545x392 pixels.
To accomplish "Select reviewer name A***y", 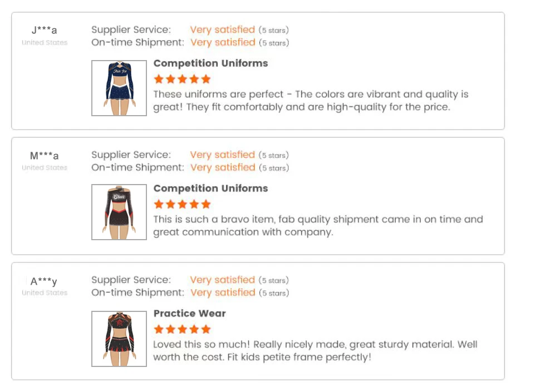I will [x=44, y=281].
